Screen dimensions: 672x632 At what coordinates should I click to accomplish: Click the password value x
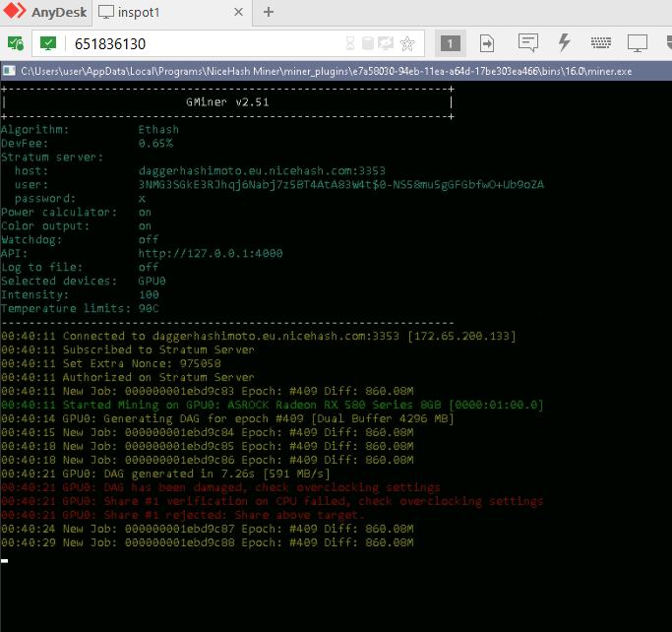(142, 199)
